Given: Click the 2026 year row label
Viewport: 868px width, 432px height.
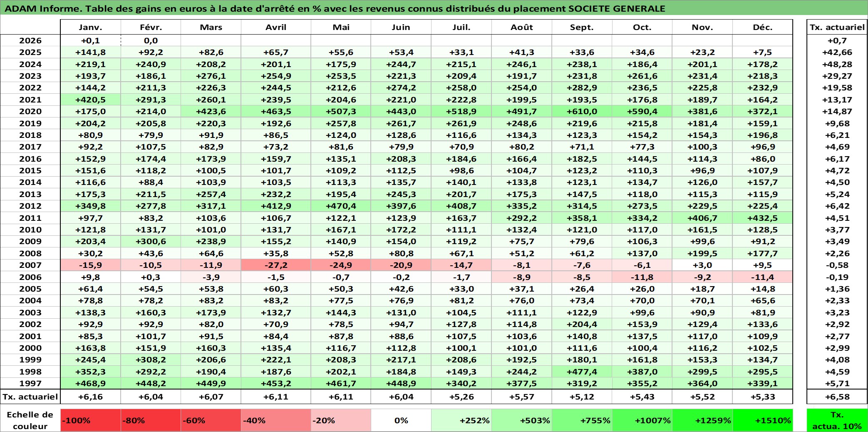Looking at the screenshot, I should pyautogui.click(x=30, y=40).
